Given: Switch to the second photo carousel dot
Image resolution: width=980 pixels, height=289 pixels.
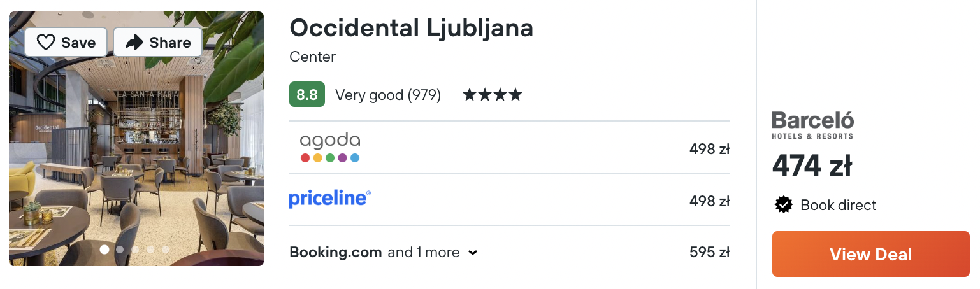Looking at the screenshot, I should pos(120,250).
